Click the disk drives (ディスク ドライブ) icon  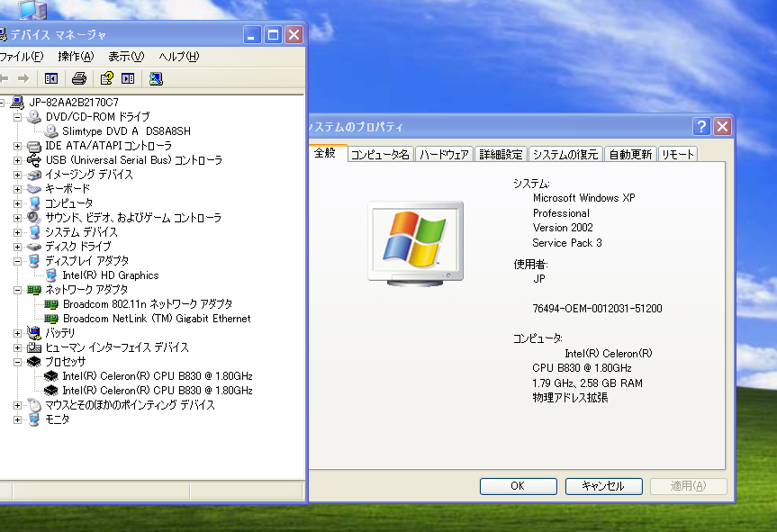[x=33, y=246]
